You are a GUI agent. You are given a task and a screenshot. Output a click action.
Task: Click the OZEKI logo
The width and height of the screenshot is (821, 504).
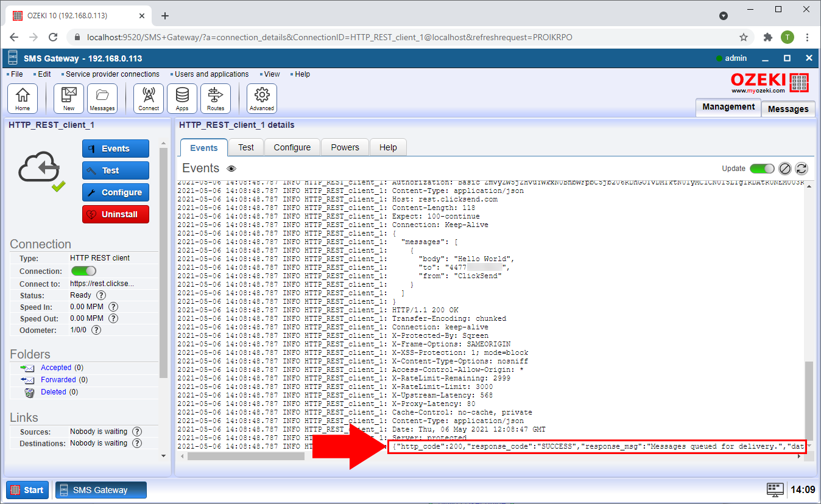[770, 83]
